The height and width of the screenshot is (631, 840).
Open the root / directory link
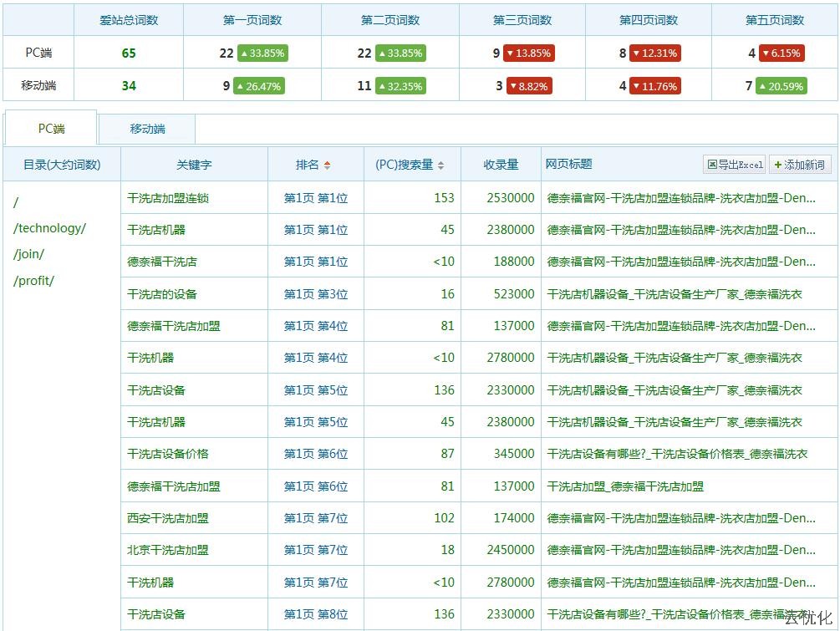[x=16, y=202]
